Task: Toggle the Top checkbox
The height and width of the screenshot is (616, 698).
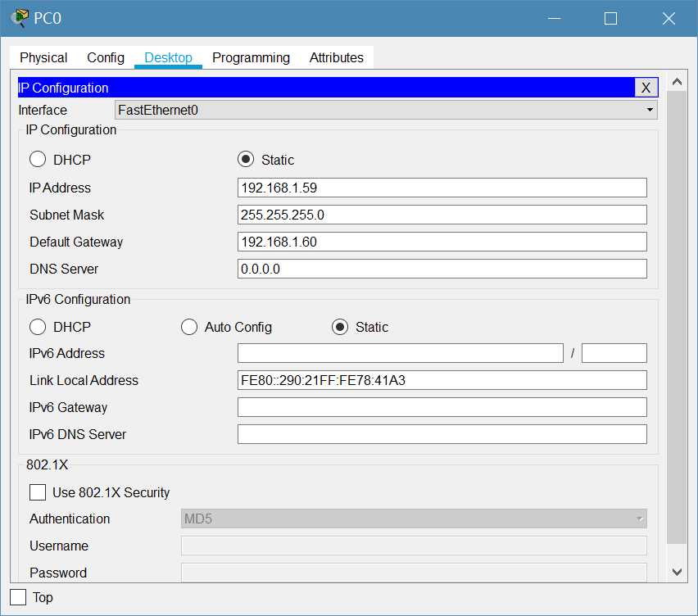Action: [18, 597]
